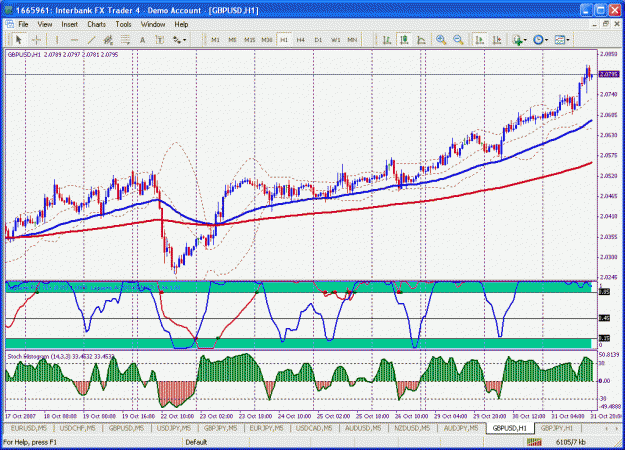Image resolution: width=625 pixels, height=450 pixels.
Task: Set timeframe to W1
Action: coord(336,40)
